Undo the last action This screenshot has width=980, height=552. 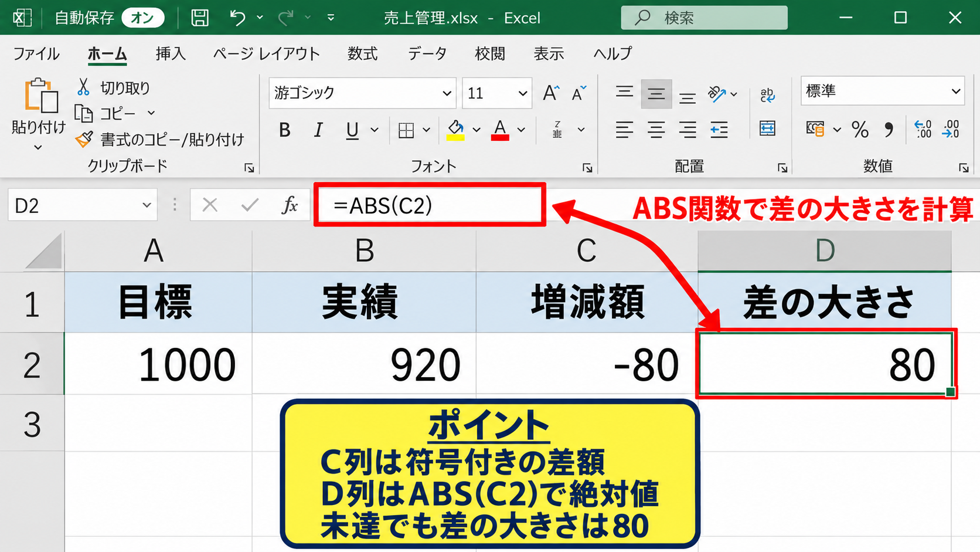(237, 18)
